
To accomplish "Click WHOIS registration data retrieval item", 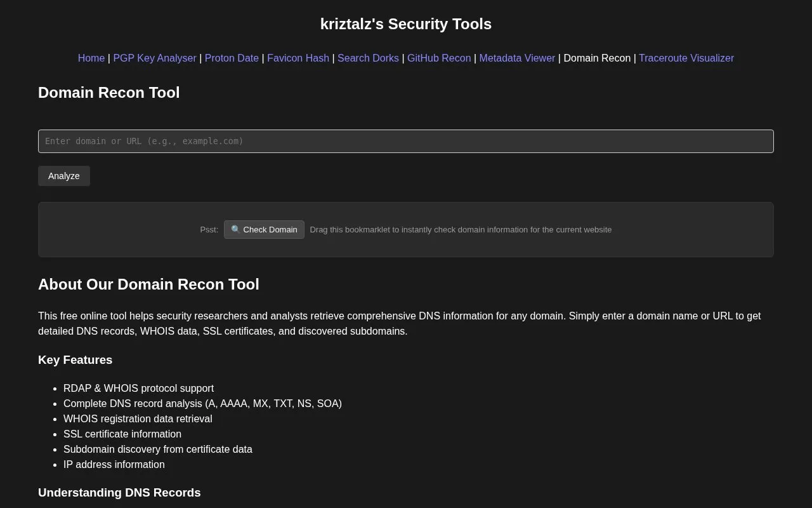I will tap(138, 418).
